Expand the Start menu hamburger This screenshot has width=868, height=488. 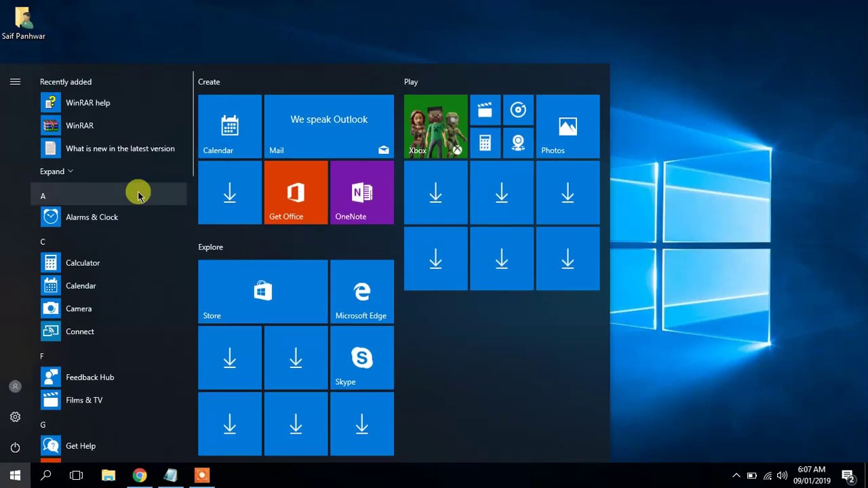tap(15, 81)
